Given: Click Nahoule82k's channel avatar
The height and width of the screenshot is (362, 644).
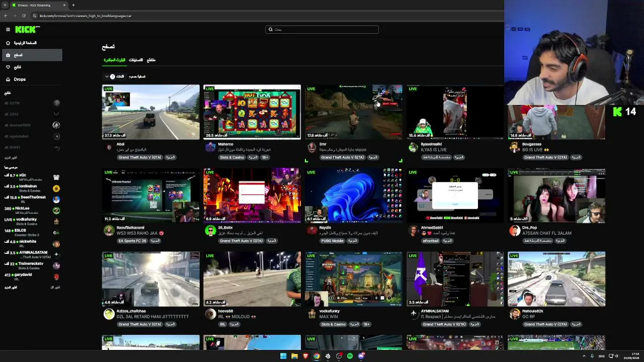Looking at the screenshot, I should (515, 314).
